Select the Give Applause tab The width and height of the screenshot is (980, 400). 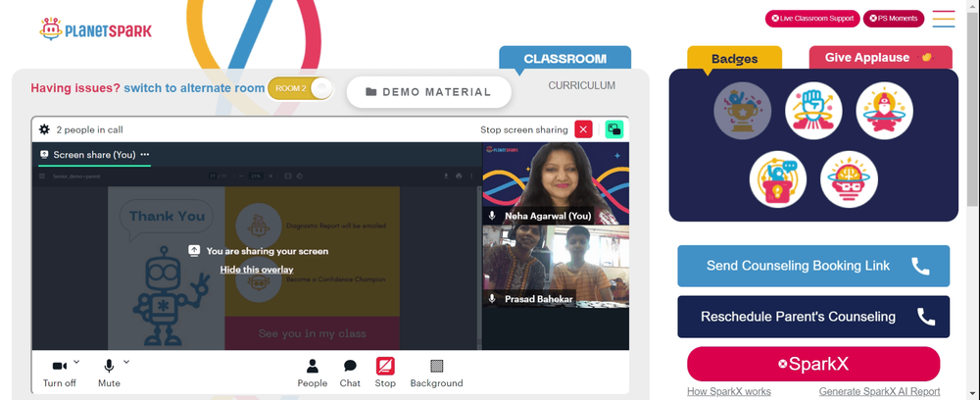tap(881, 58)
